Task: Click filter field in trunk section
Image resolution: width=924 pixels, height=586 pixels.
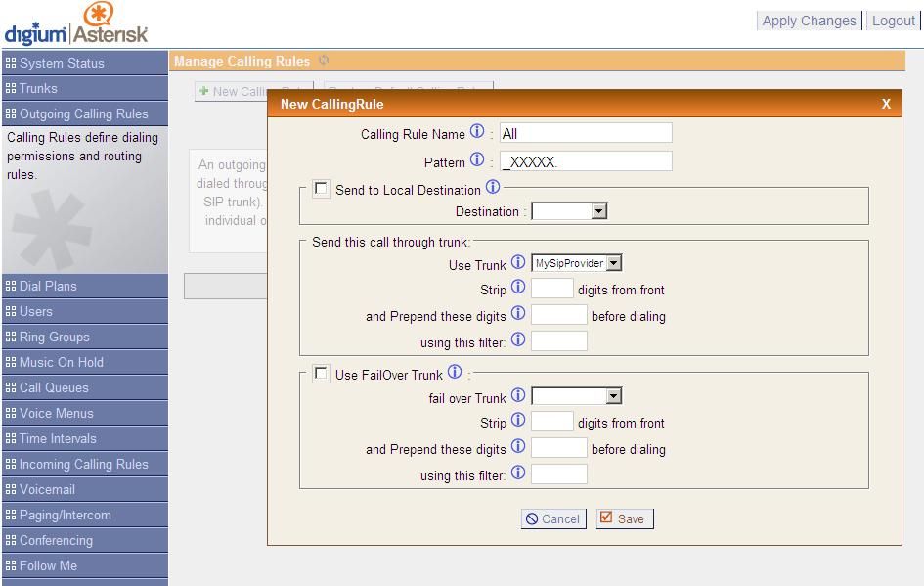Action: coord(558,341)
